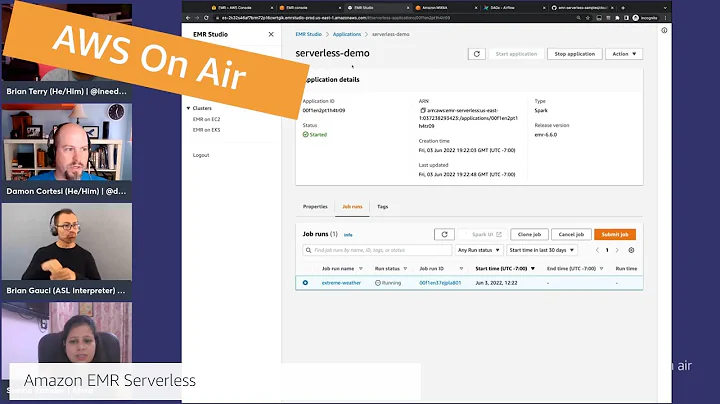
Task: Click application ID 00f1en2pt1h4tr09 text
Action: click(x=324, y=111)
